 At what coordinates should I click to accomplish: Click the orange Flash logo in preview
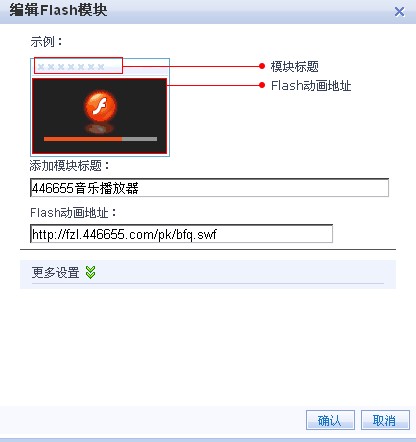click(100, 107)
